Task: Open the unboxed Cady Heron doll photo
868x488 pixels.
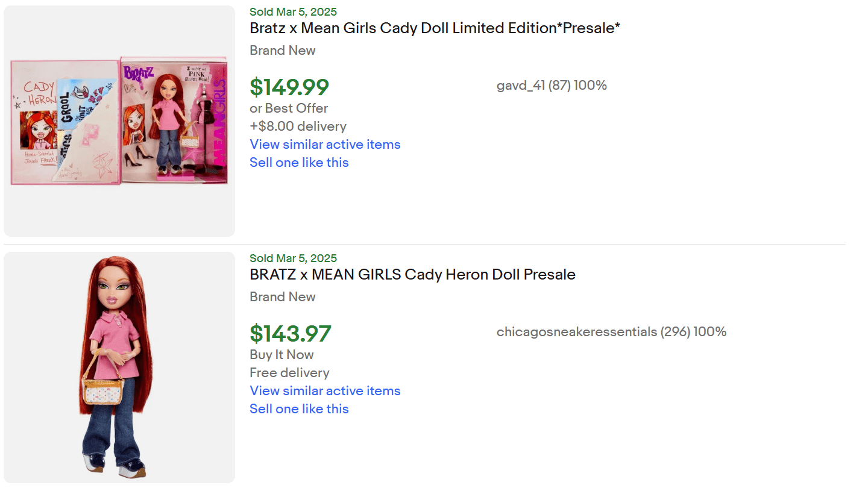Action: coord(119,367)
